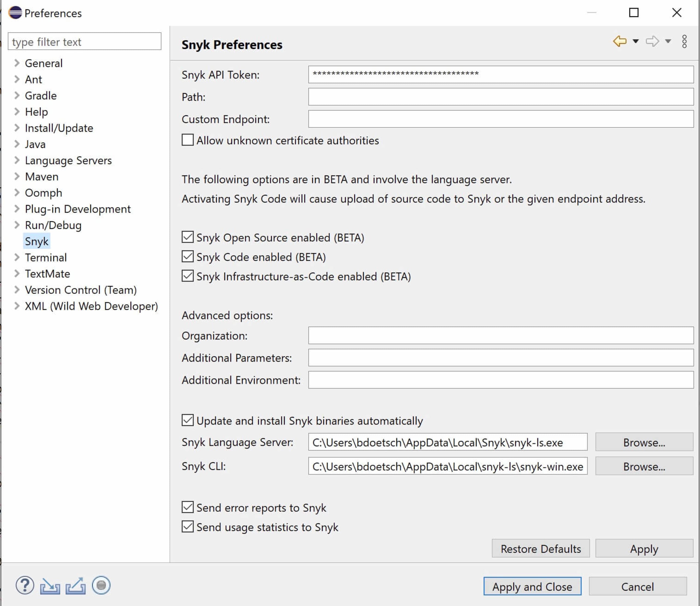Viewport: 700px width, 606px height.
Task: Uncheck Snyk Code enabled (BETA)
Action: coord(188,256)
